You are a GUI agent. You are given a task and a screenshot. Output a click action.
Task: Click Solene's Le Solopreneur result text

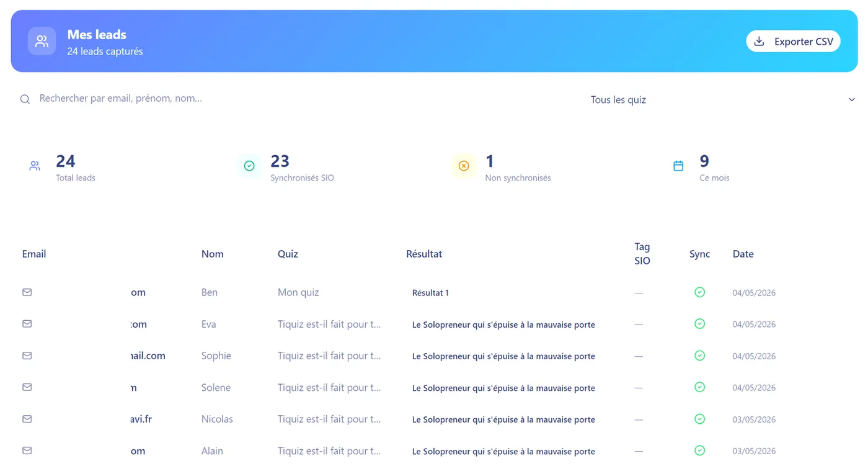(x=503, y=388)
